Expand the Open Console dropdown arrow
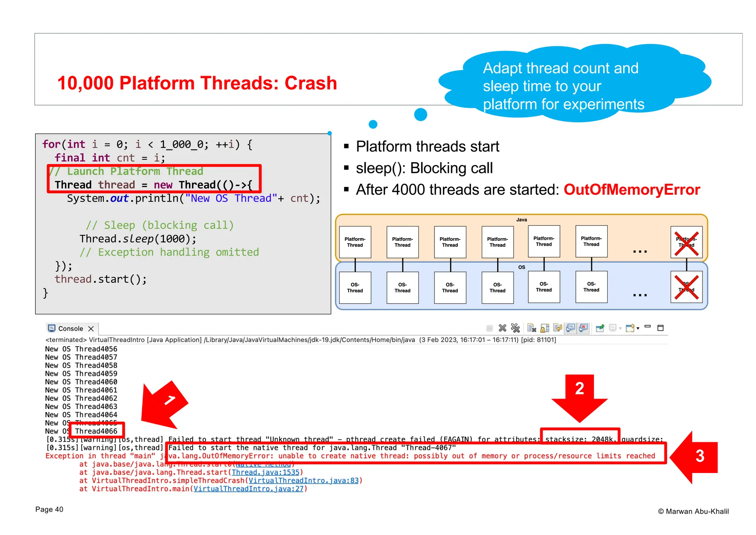This screenshot has height=535, width=756. point(638,328)
